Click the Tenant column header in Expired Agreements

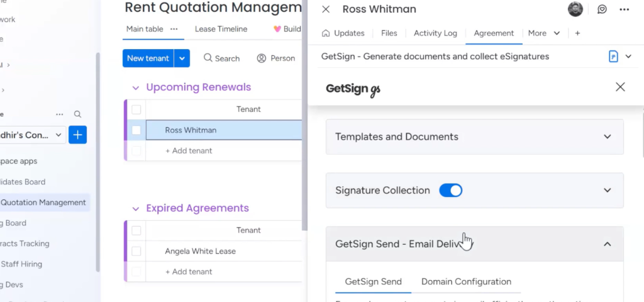248,230
